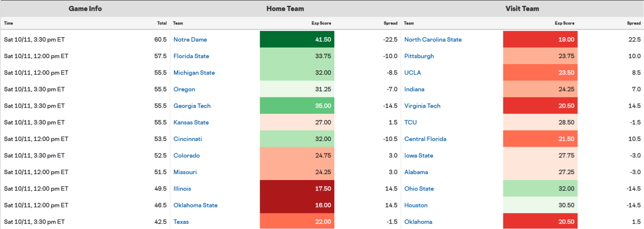Select the UCLA visiting team link

[x=413, y=73]
